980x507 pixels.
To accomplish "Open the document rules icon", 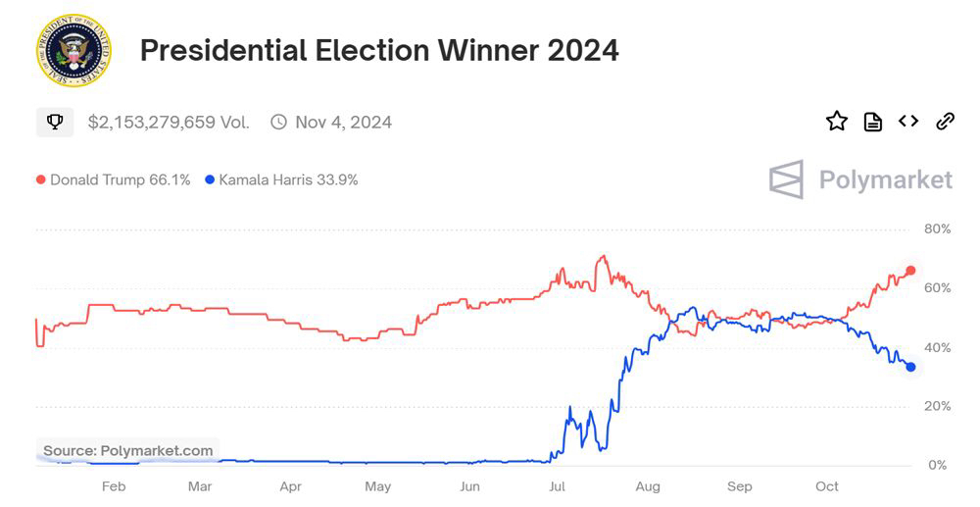I will 872,122.
